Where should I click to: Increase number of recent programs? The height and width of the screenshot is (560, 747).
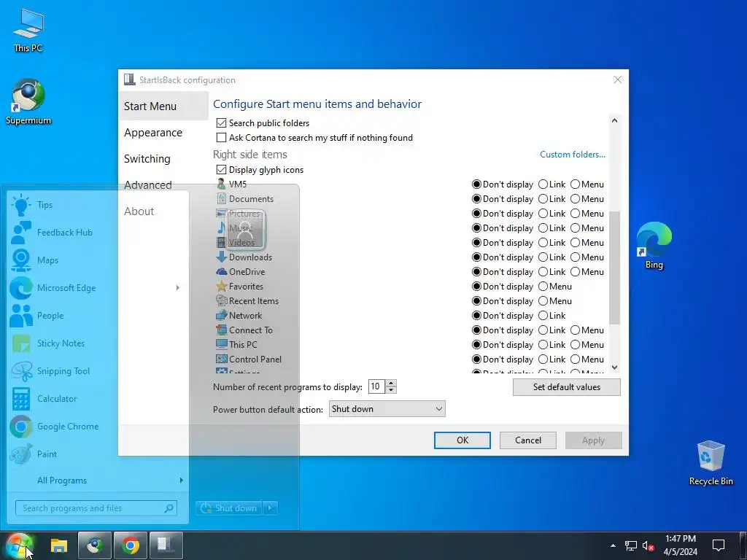[x=391, y=384]
